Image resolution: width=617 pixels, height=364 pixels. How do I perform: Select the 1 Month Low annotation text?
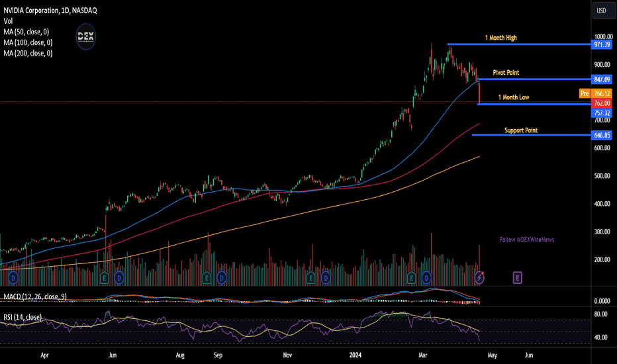pos(514,97)
